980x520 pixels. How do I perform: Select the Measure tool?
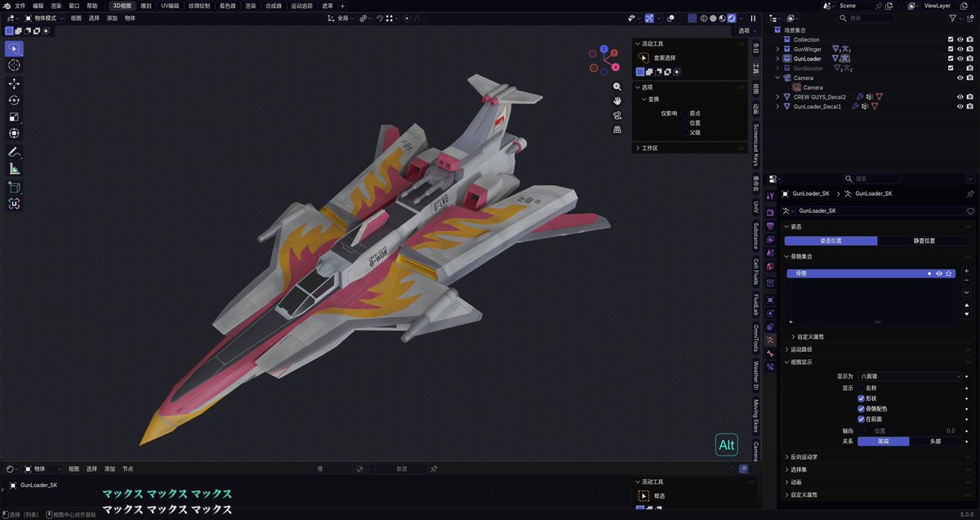pyautogui.click(x=13, y=169)
